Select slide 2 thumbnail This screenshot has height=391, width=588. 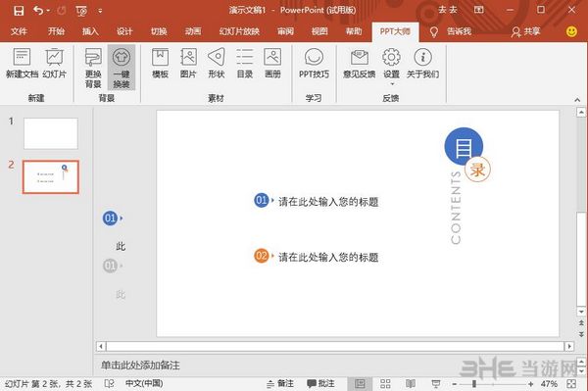[x=51, y=177]
